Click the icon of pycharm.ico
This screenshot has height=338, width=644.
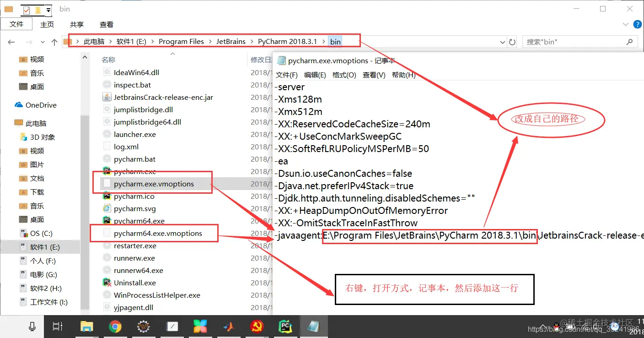(x=107, y=196)
